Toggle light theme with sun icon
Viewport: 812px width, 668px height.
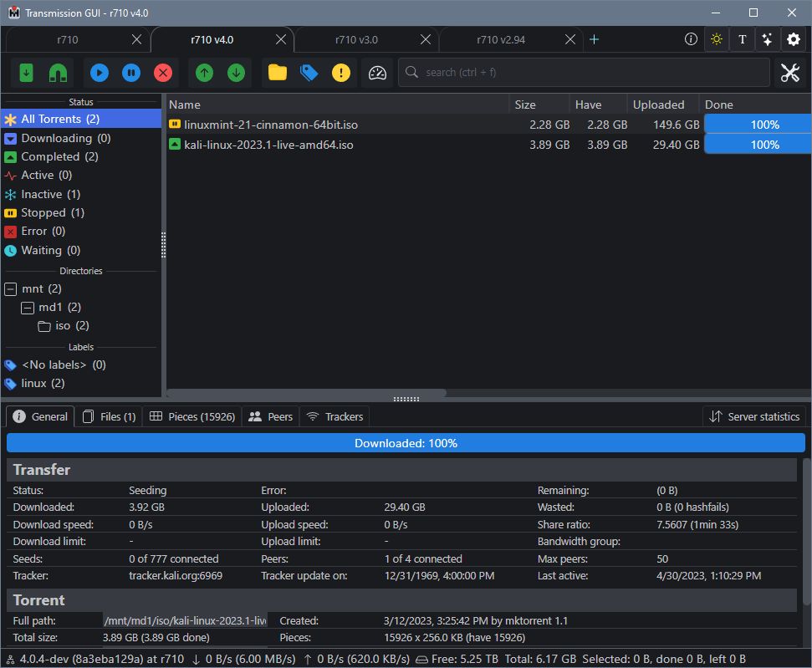point(716,39)
